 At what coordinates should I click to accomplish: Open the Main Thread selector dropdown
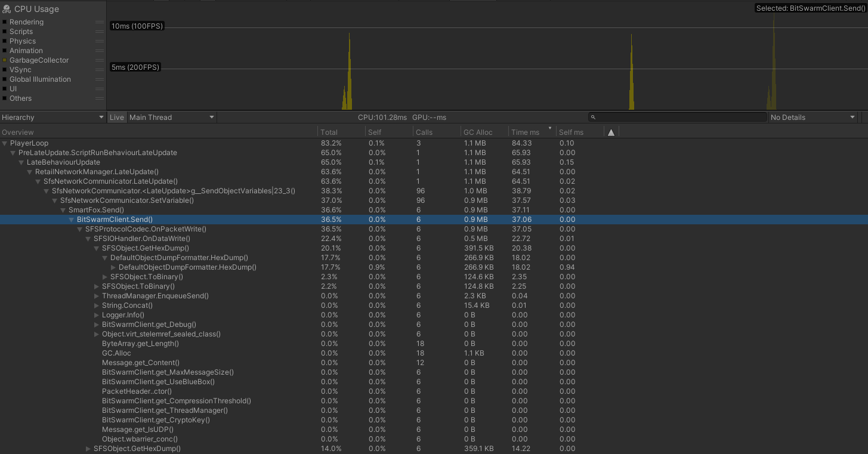(172, 118)
